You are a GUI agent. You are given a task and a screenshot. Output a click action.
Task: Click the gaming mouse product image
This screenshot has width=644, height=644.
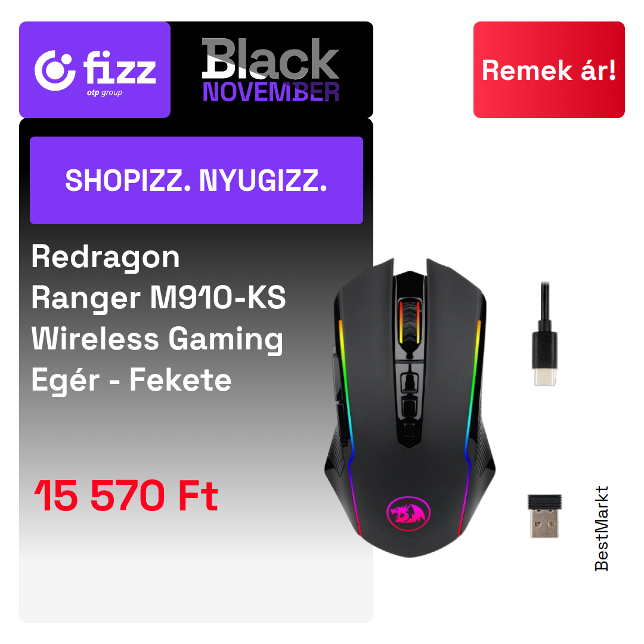coord(410,408)
